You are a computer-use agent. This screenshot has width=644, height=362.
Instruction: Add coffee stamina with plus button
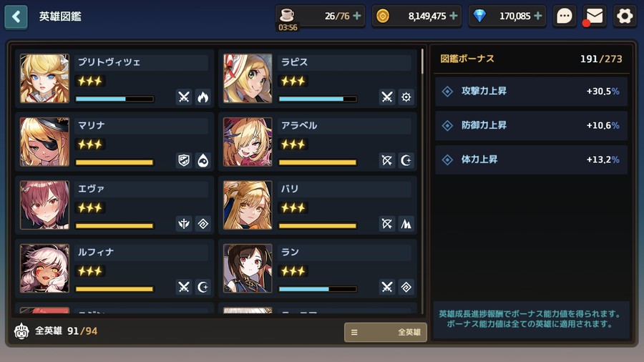[x=357, y=16]
